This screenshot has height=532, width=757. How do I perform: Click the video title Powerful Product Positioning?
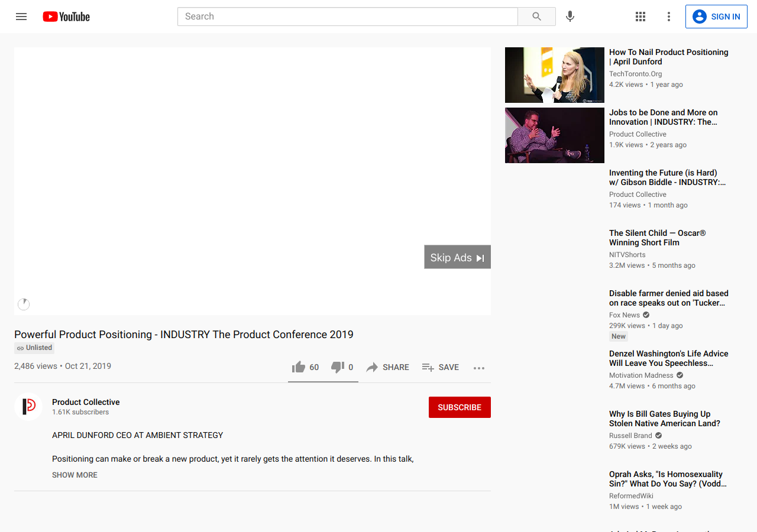[184, 335]
